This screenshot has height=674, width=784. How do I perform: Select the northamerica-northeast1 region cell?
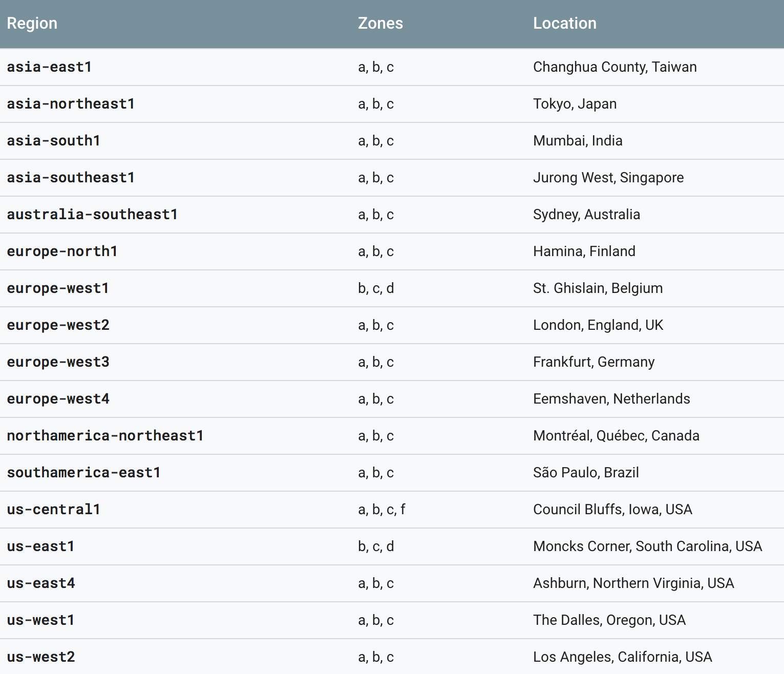pos(105,436)
